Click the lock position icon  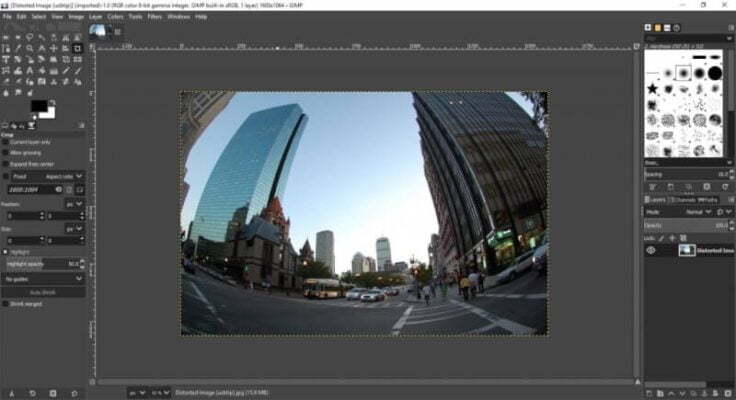coord(672,238)
